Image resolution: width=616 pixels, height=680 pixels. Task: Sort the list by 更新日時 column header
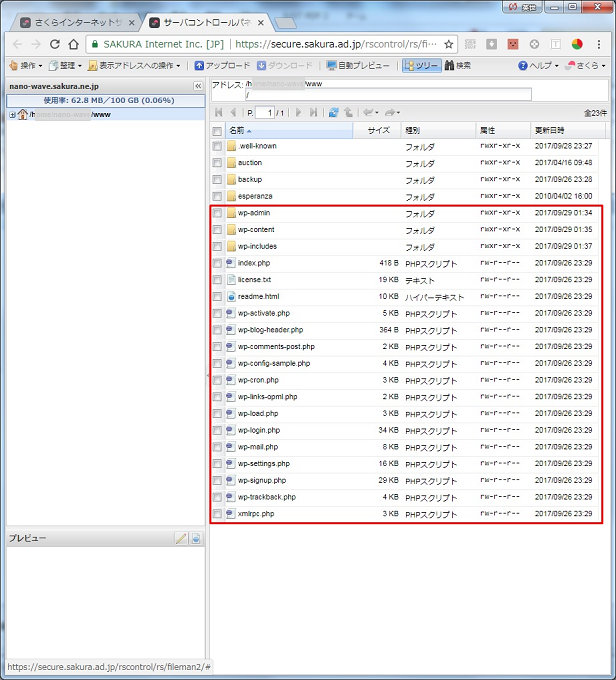click(x=550, y=131)
